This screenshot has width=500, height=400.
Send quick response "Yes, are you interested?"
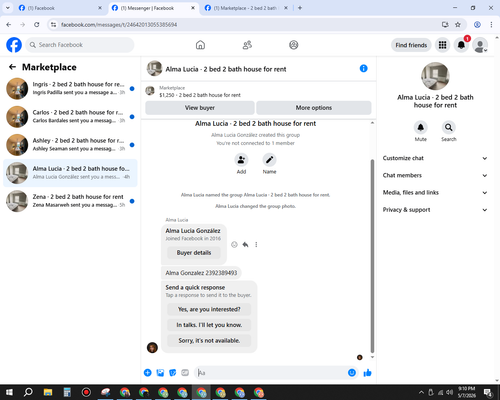pyautogui.click(x=209, y=309)
